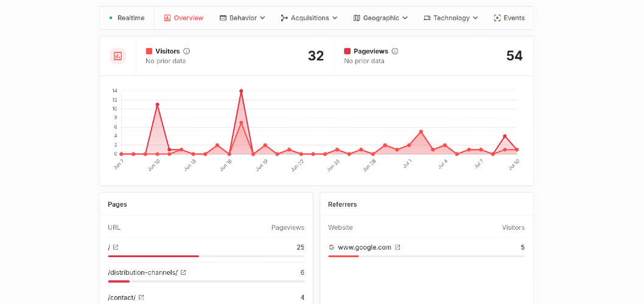Click the Acquisitions chevron arrow
Screen dimensions: 644x304
click(x=335, y=18)
